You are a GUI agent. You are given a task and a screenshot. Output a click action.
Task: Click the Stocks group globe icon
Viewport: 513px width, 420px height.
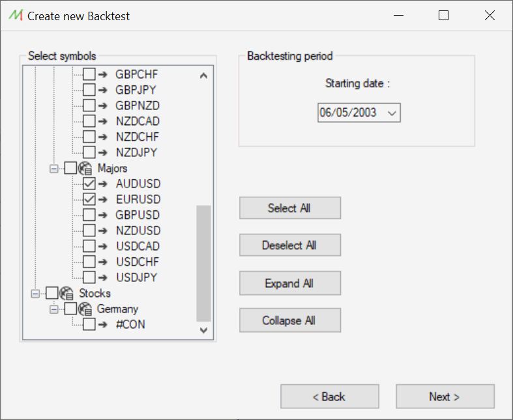(66, 293)
